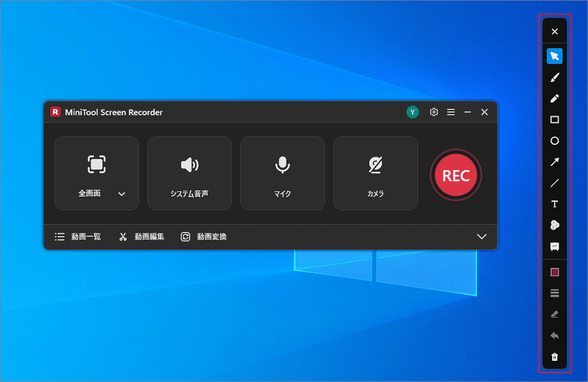
Task: Open settings gear in title bar
Action: coord(434,112)
